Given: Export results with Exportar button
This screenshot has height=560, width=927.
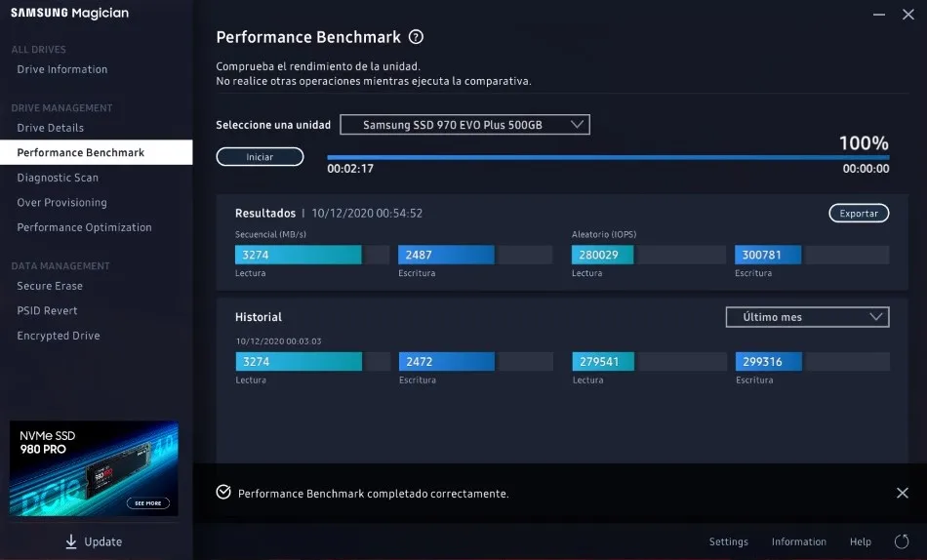Looking at the screenshot, I should point(859,214).
